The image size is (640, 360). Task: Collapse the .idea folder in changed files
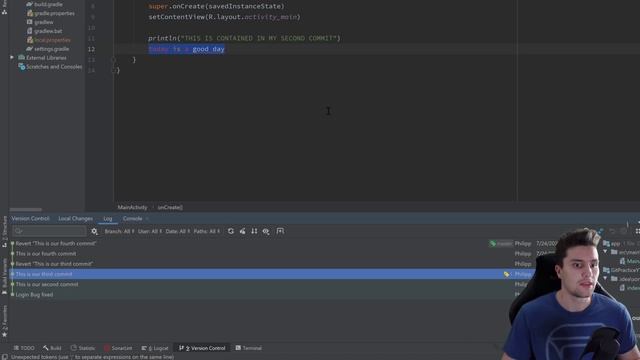[605, 278]
